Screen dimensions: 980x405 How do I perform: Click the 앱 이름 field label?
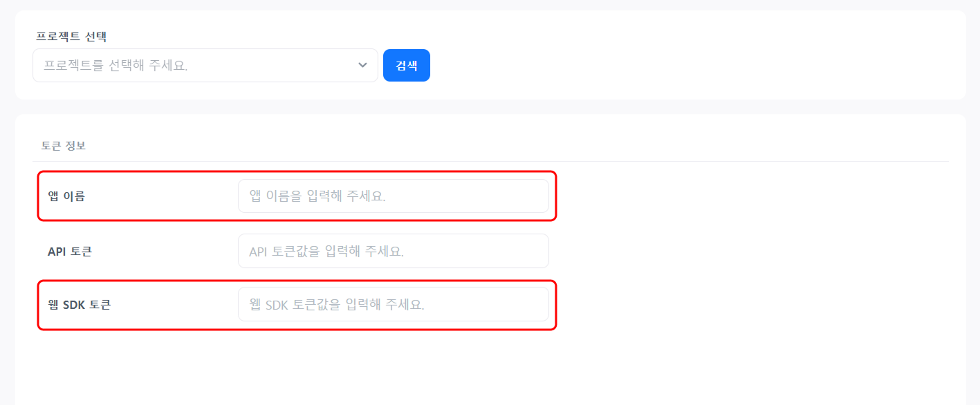[x=66, y=196]
